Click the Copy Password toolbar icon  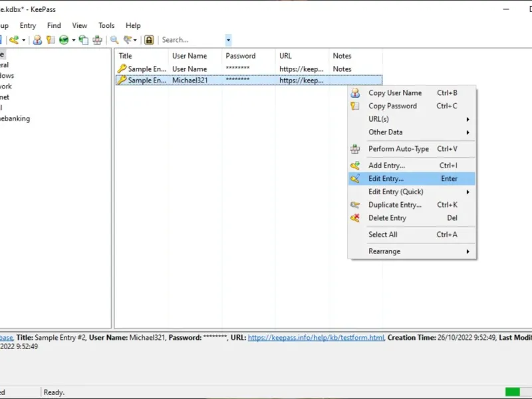51,40
